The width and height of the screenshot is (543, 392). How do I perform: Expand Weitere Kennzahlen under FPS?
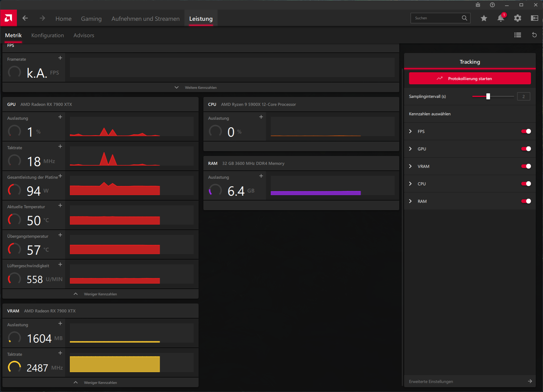(201, 87)
